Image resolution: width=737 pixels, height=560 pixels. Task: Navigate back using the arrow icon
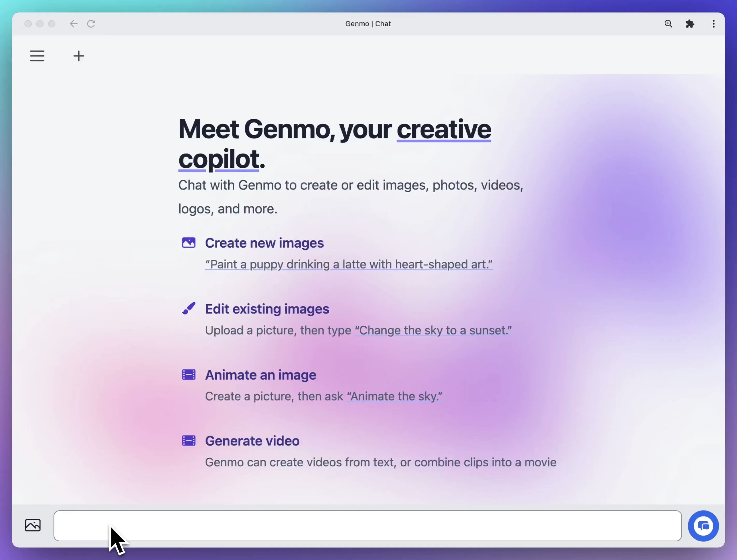(x=74, y=24)
